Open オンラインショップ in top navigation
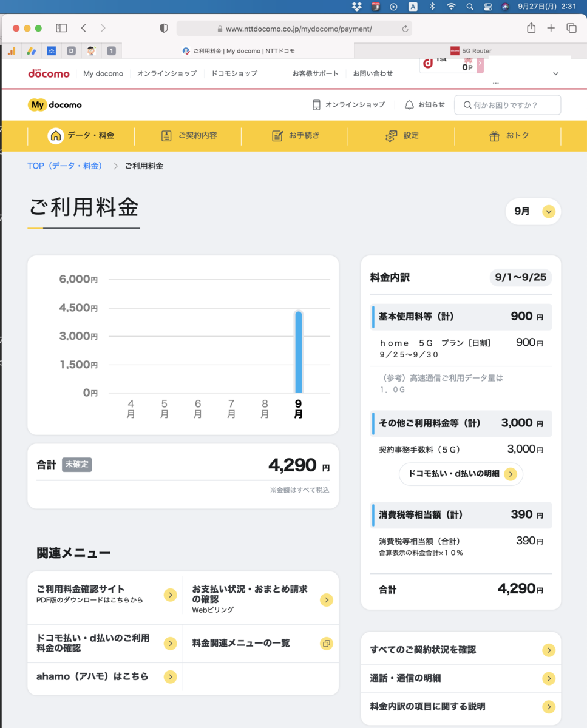 (167, 73)
